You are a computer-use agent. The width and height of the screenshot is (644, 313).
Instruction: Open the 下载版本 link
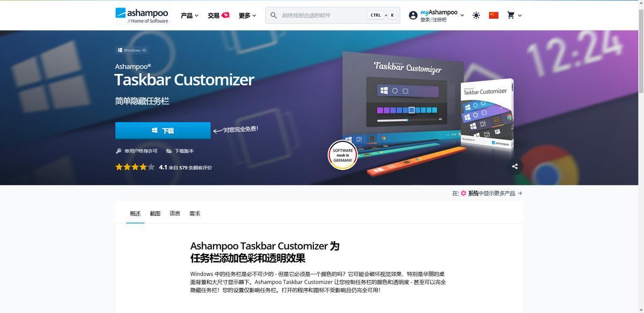(x=180, y=151)
